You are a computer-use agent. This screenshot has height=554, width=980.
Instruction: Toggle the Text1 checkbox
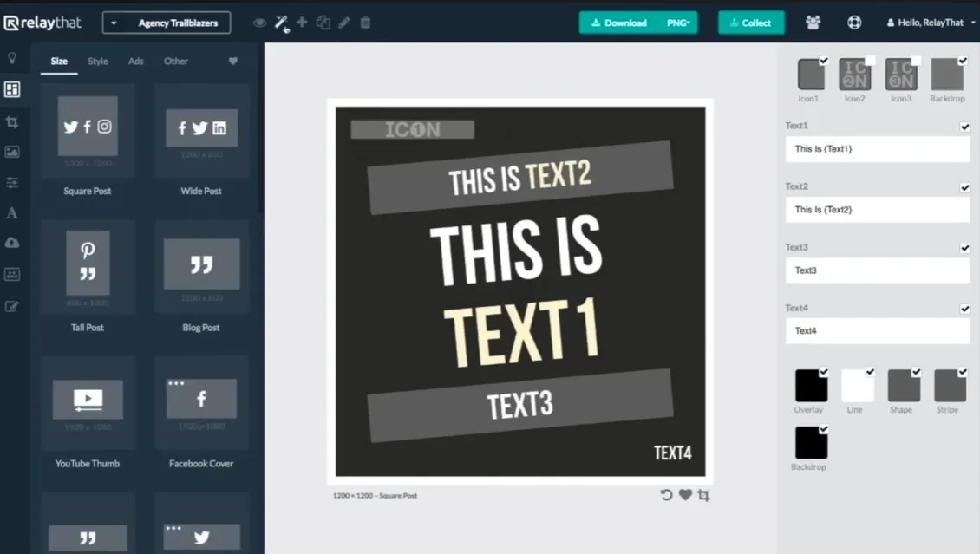(965, 127)
